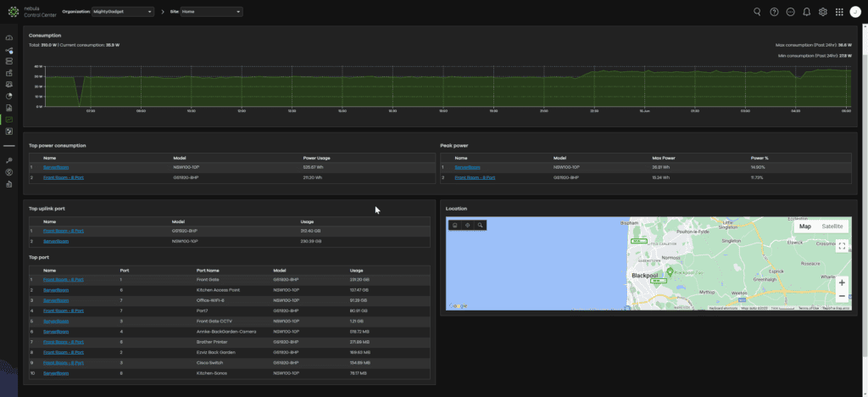Open the notifications bell
The image size is (868, 397).
[x=806, y=12]
